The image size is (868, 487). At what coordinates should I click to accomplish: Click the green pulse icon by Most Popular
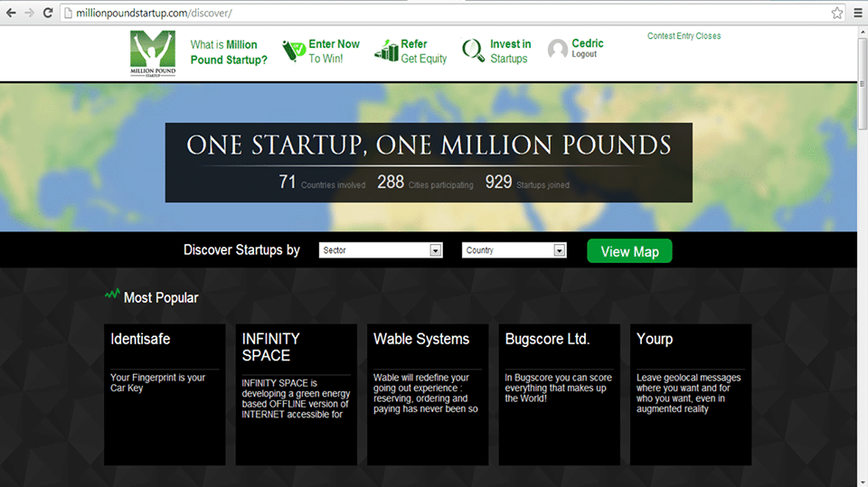click(112, 295)
